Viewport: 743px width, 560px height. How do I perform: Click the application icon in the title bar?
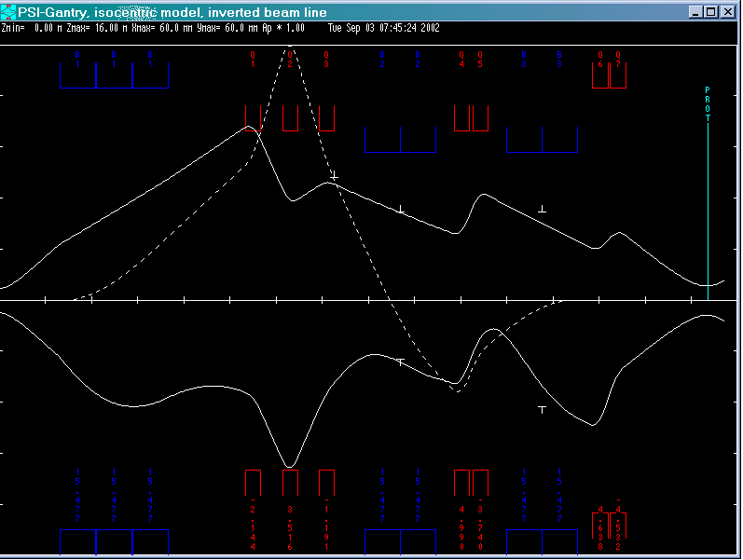9,11
